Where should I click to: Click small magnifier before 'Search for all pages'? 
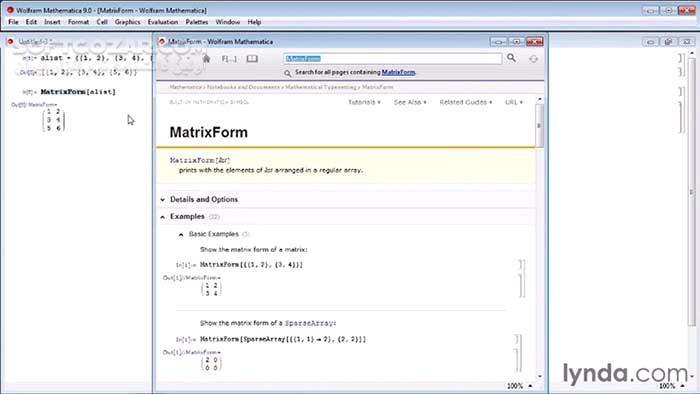(288, 73)
